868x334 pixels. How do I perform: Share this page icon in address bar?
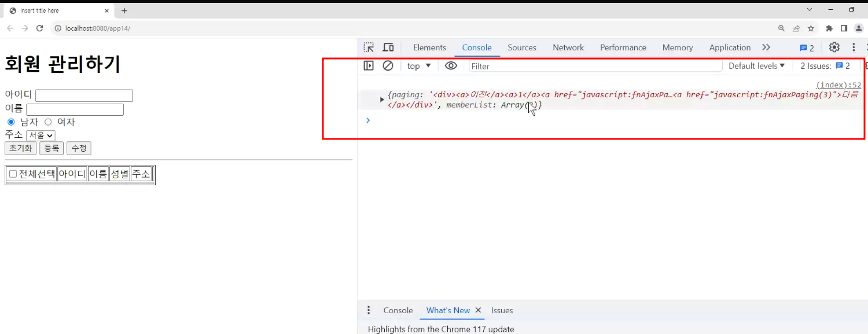[x=796, y=28]
